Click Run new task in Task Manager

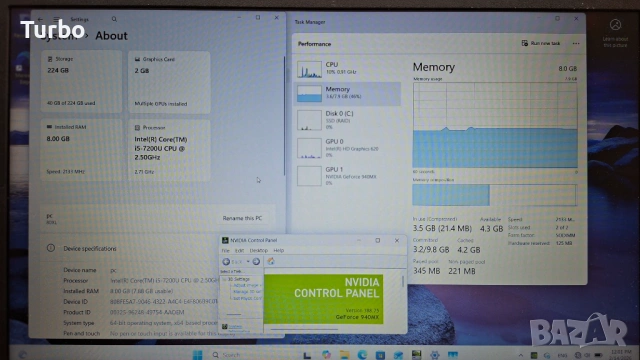(x=541, y=43)
